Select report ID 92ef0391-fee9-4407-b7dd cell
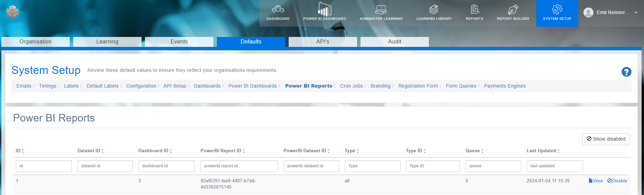Viewport: 644px width, 195px height. coord(228,184)
